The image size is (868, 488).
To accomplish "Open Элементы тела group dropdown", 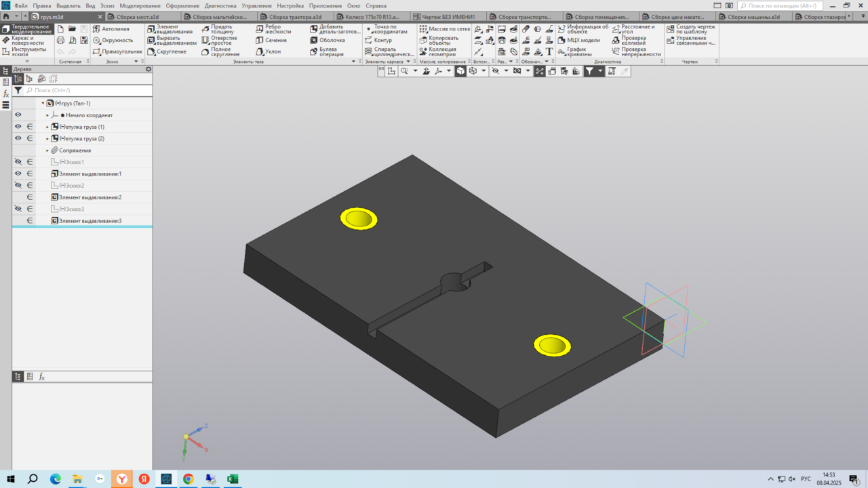I will [x=353, y=62].
